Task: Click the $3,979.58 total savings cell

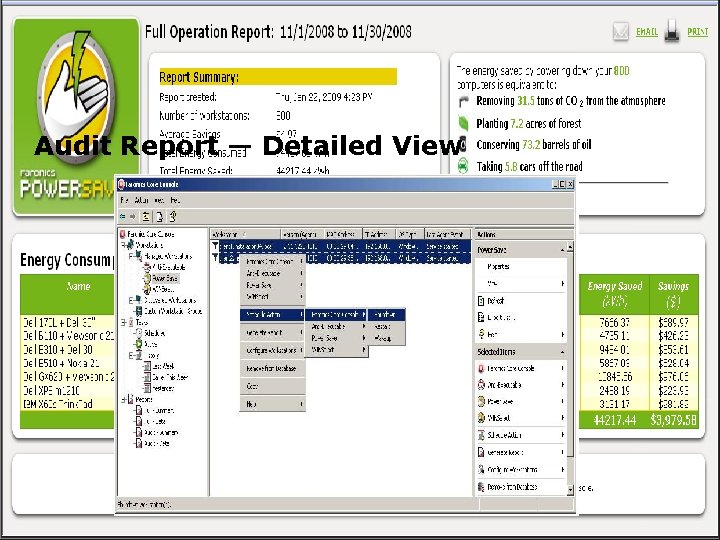Action: click(x=674, y=420)
